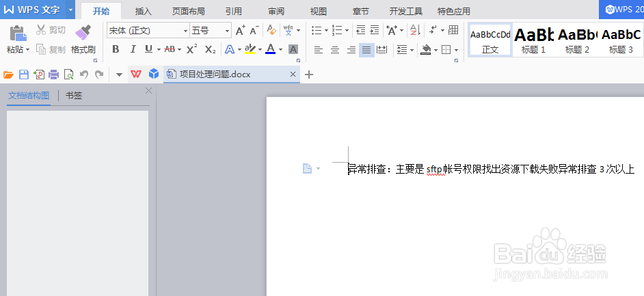
Task: Click the blue cube icon
Action: pos(154,74)
